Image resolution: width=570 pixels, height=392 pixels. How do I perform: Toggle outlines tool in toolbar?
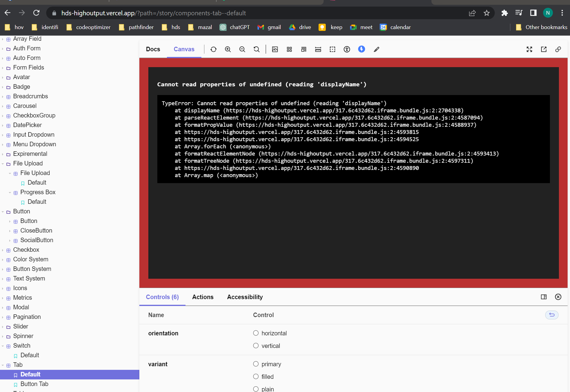click(x=332, y=49)
